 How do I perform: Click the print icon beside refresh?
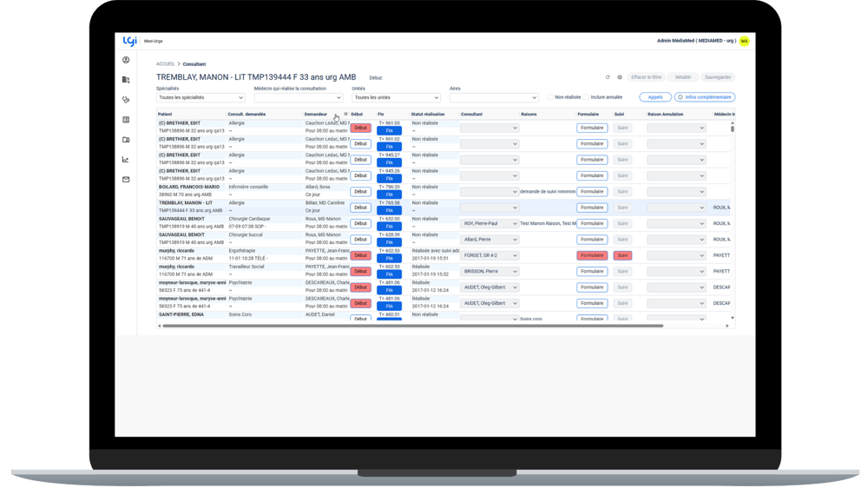pos(620,77)
